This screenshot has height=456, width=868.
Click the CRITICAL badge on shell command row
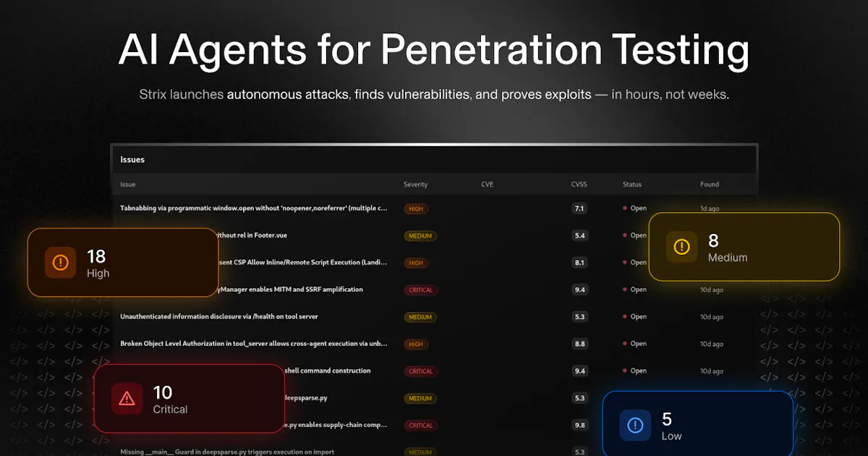420,371
